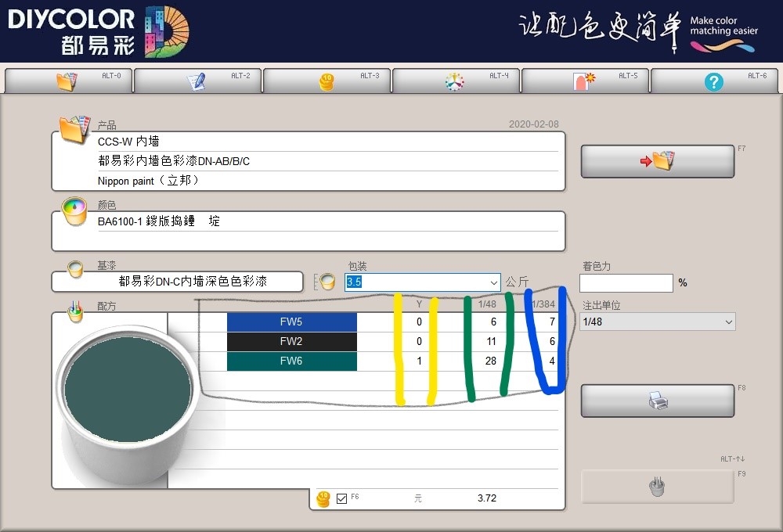Toggle the F6 price checkbox
The height and width of the screenshot is (532, 783).
coord(341,498)
